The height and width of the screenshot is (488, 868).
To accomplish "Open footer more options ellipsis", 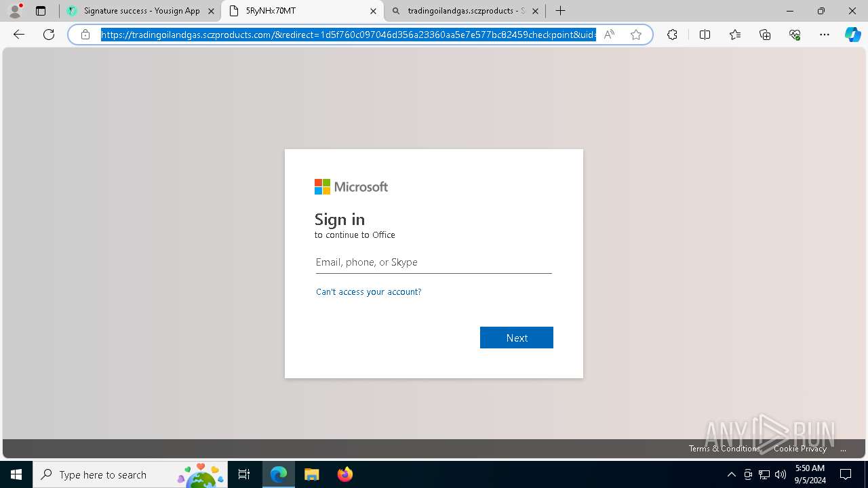I will tap(844, 449).
